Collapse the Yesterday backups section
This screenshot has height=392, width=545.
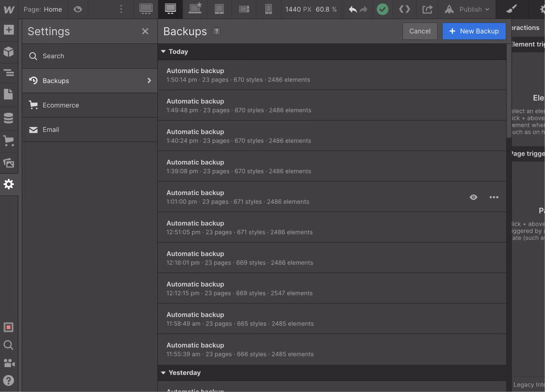163,373
